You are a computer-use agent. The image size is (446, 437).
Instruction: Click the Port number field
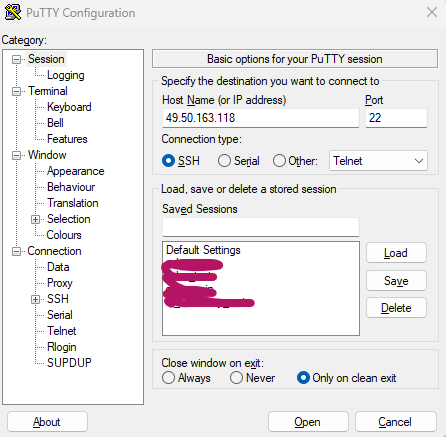(396, 118)
